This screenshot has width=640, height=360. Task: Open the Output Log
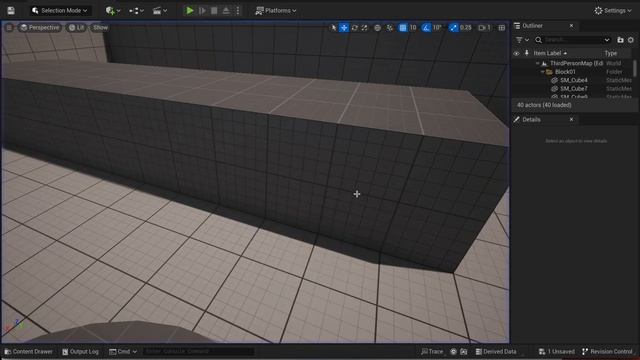[80, 351]
